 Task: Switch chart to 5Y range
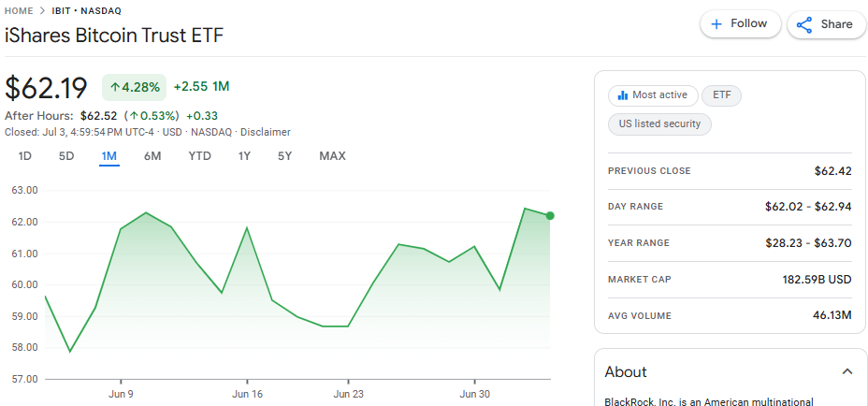284,156
